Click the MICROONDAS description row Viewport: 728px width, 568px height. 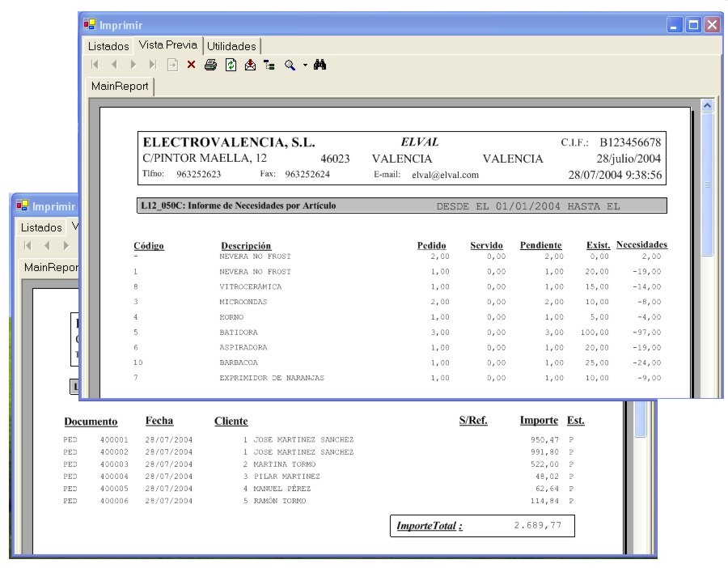[x=243, y=302]
